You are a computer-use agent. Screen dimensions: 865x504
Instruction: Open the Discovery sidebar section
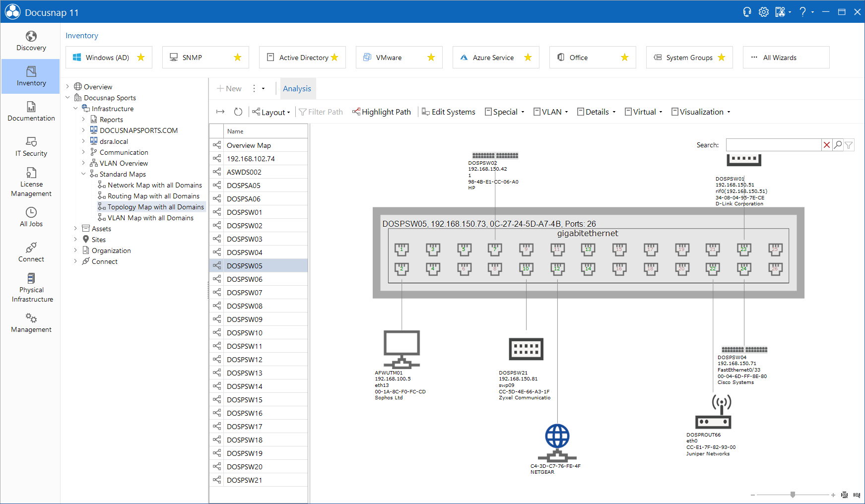pyautogui.click(x=31, y=41)
